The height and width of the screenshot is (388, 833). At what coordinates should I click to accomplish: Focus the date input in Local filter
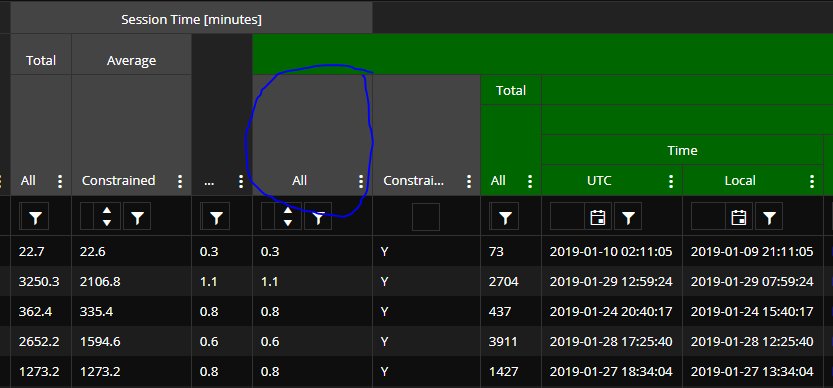pos(709,217)
